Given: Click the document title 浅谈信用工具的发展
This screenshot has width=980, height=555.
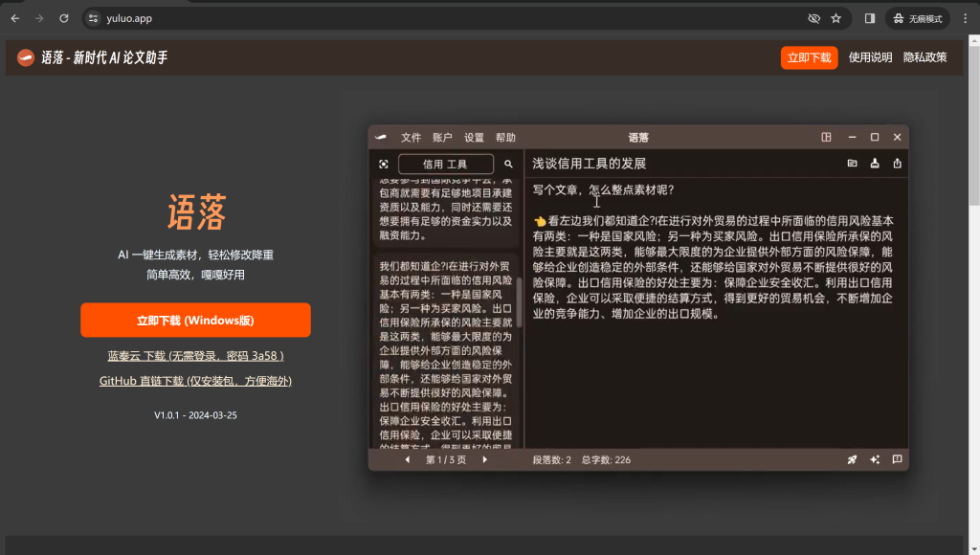Looking at the screenshot, I should pyautogui.click(x=590, y=164).
